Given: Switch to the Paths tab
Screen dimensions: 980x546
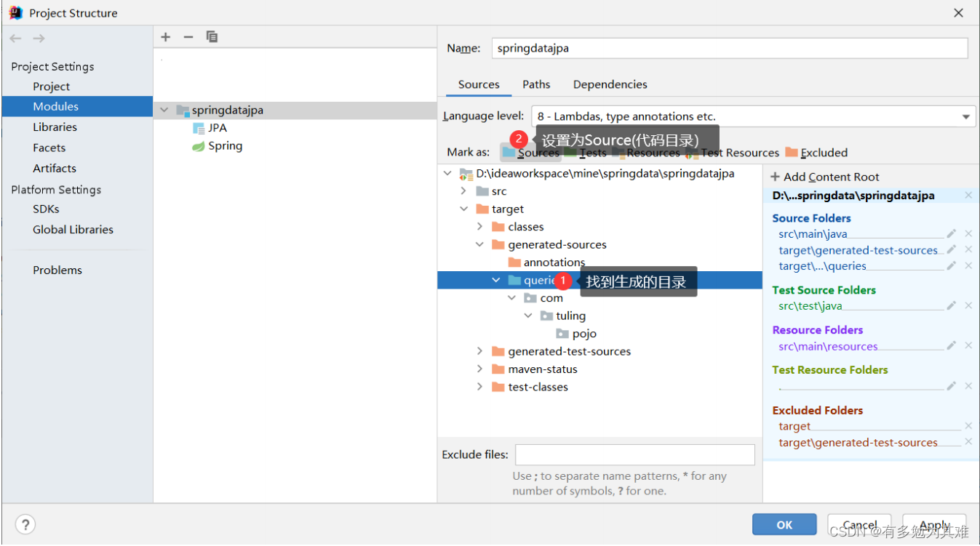Looking at the screenshot, I should [x=536, y=84].
